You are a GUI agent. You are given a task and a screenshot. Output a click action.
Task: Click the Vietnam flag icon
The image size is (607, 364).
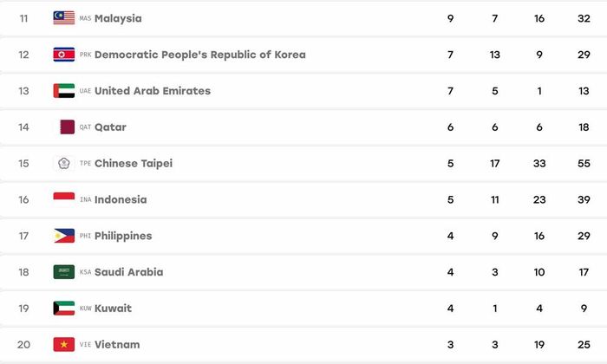(x=64, y=344)
